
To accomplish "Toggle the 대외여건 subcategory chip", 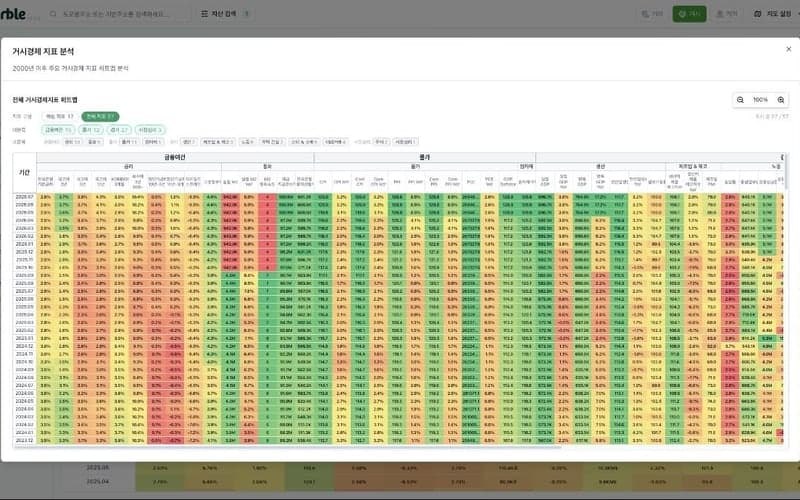I will tap(335, 141).
